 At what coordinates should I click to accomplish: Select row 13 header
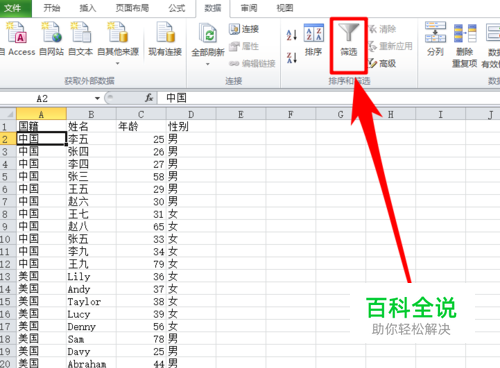[8, 276]
